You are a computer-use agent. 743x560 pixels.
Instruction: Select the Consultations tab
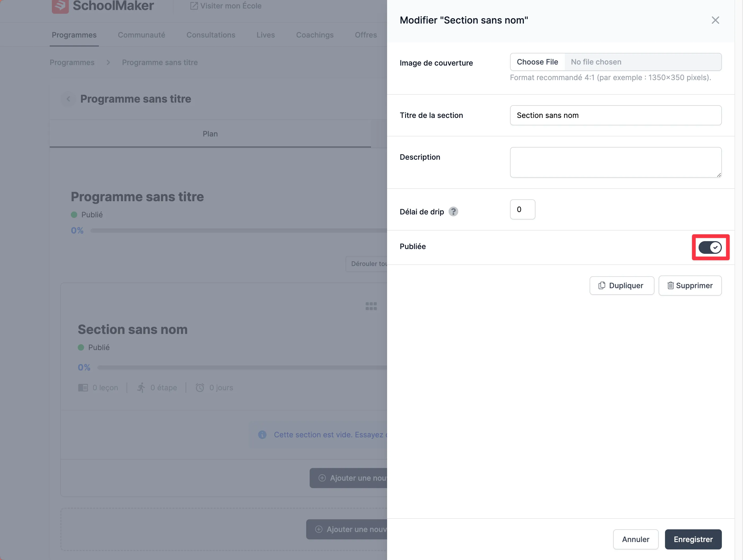[x=211, y=35]
